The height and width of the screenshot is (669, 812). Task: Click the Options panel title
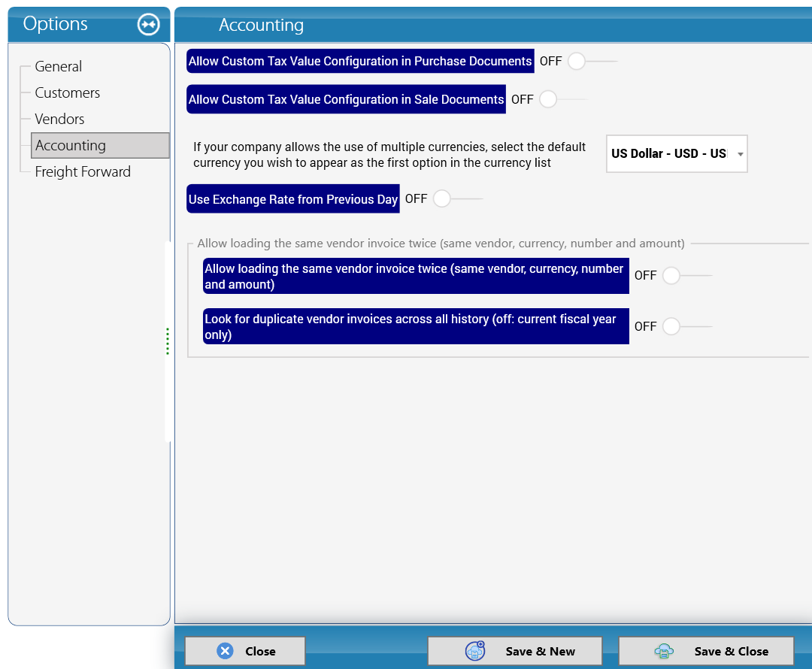tap(56, 24)
